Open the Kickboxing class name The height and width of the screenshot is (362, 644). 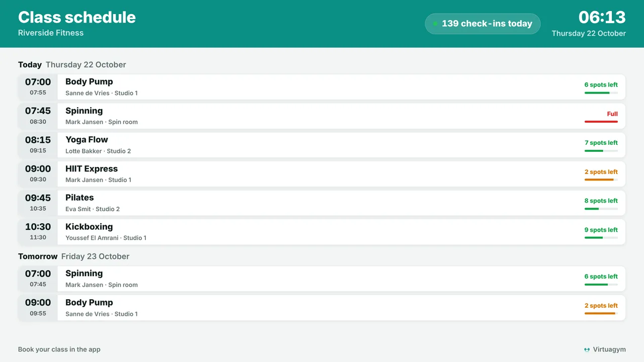[89, 227]
